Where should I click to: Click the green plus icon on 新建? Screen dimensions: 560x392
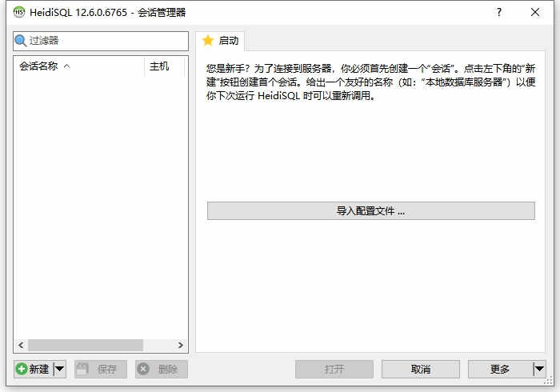(22, 369)
